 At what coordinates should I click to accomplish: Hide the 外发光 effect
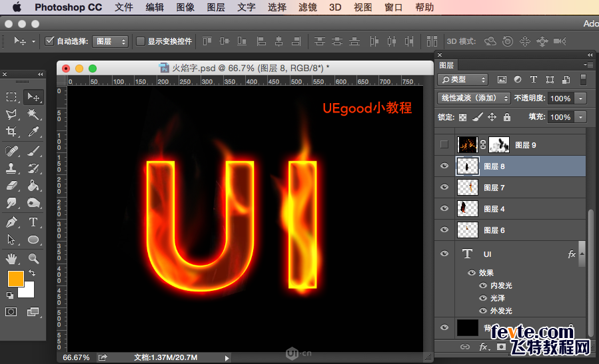(483, 311)
